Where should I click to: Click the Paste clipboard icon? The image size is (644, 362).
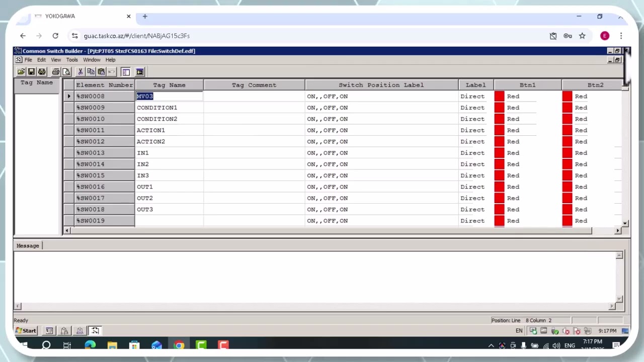(101, 72)
